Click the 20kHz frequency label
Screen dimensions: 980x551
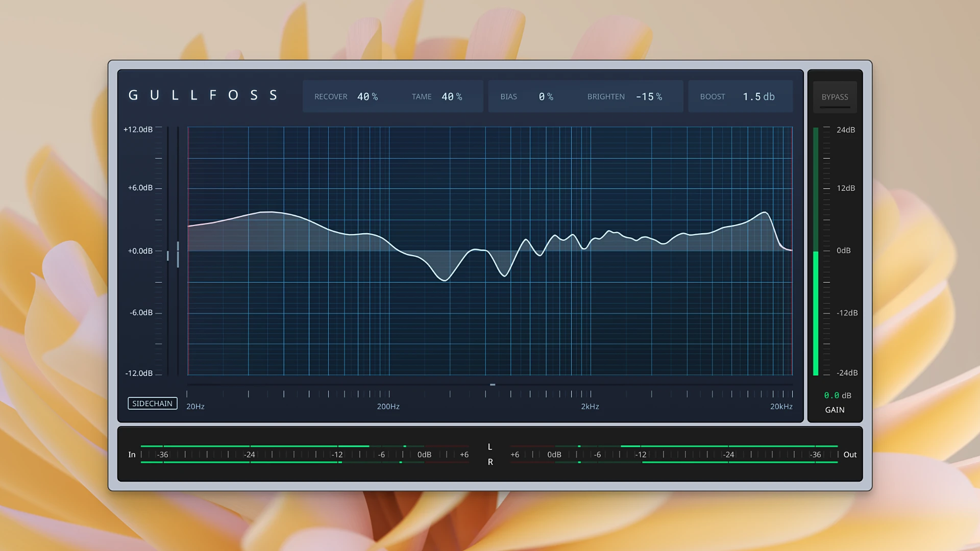coord(781,407)
